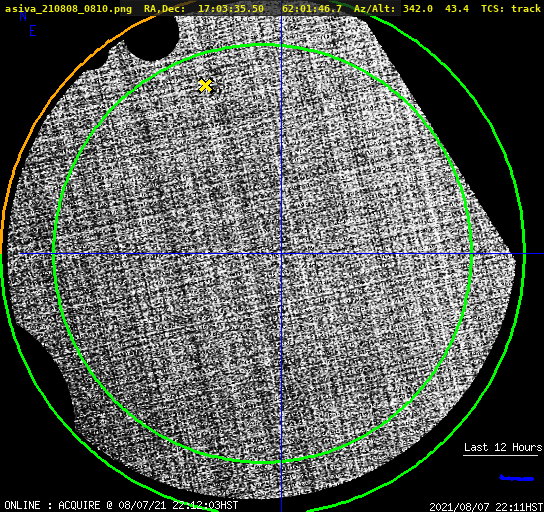
Task: Click the blue N compass letter
Action: click(23, 16)
